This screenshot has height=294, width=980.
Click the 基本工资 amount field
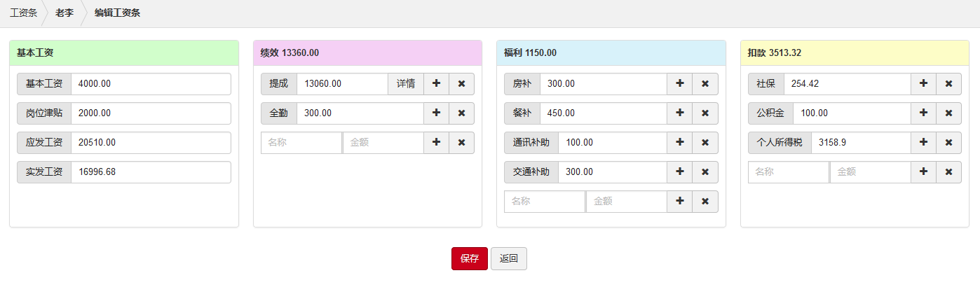tap(151, 84)
